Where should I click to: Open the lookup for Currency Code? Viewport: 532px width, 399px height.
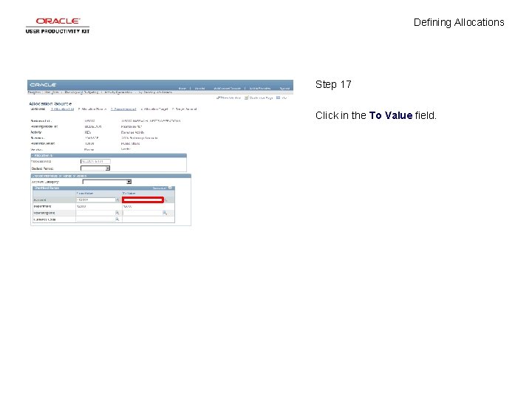117,219
